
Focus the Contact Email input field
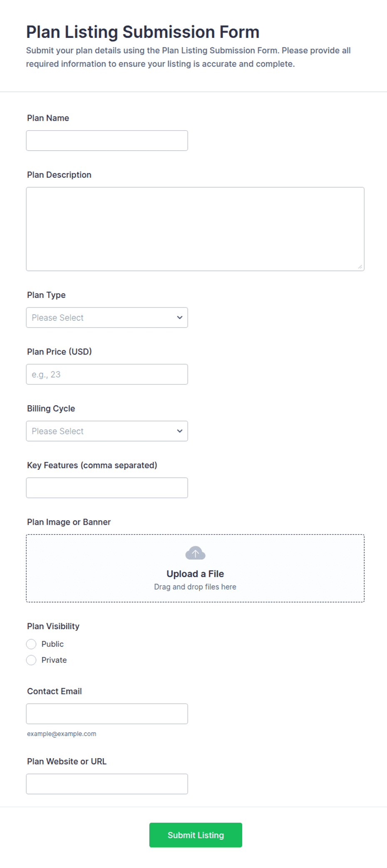pyautogui.click(x=107, y=714)
